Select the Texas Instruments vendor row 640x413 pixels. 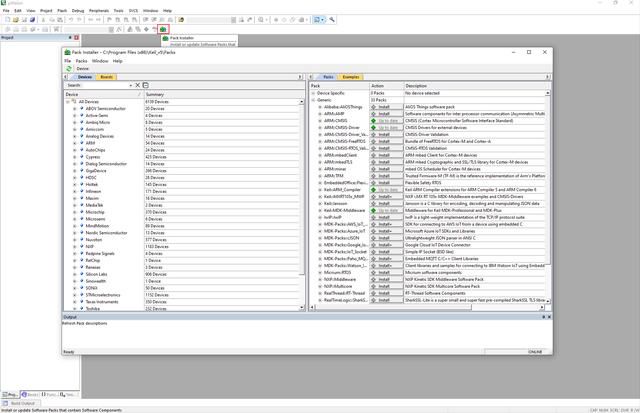pyautogui.click(x=102, y=302)
